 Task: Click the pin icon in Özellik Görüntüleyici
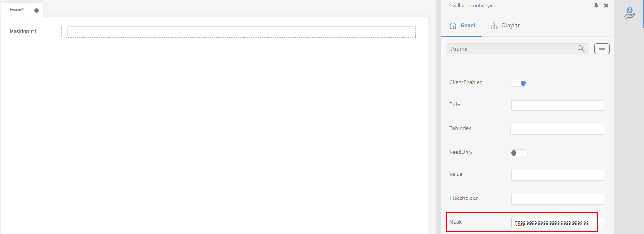tap(596, 6)
